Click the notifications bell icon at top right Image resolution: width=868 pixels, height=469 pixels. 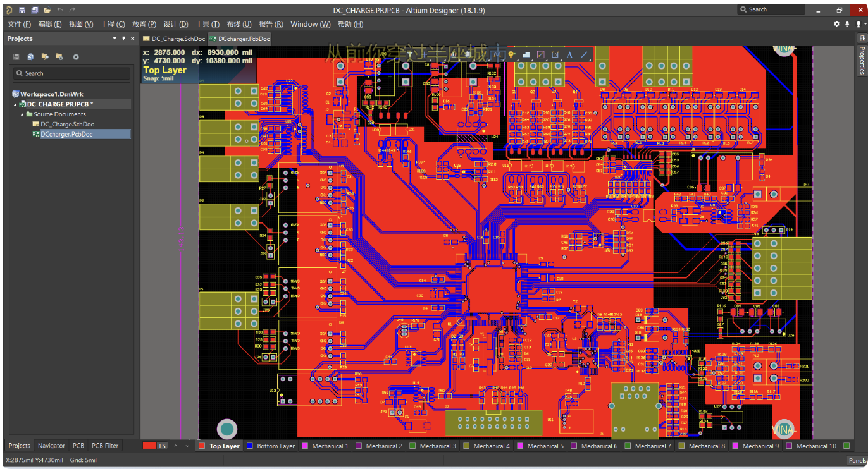tap(848, 24)
